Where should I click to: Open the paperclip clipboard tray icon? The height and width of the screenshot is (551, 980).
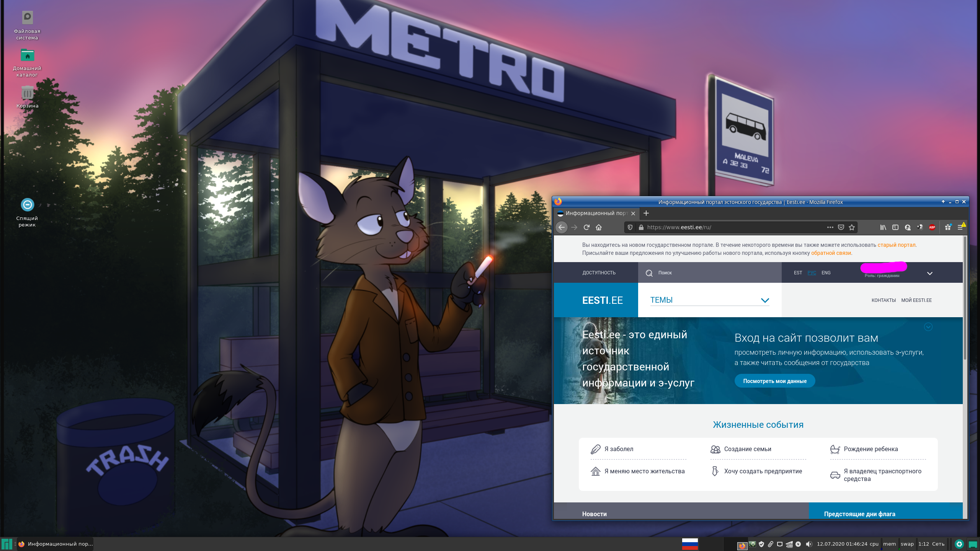[771, 544]
